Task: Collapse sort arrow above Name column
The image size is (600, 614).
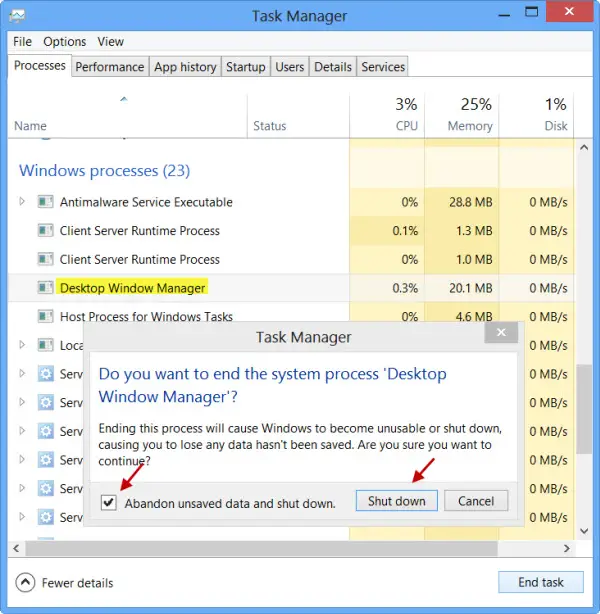Action: tap(124, 99)
